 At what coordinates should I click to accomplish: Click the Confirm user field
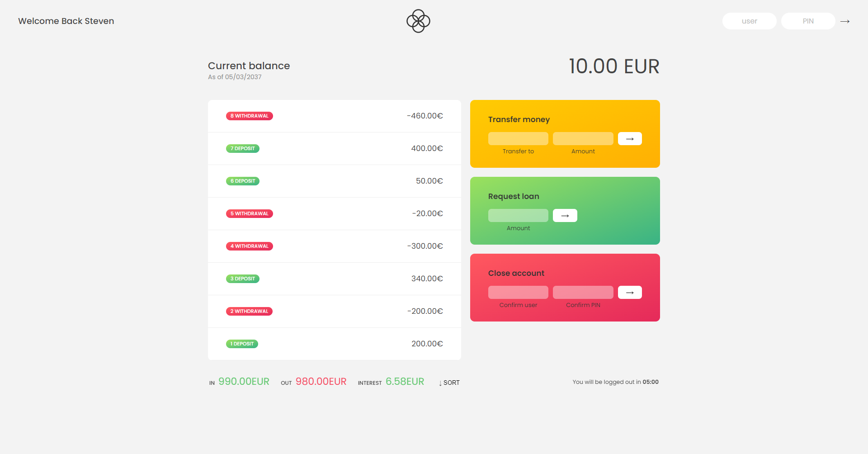[518, 292]
